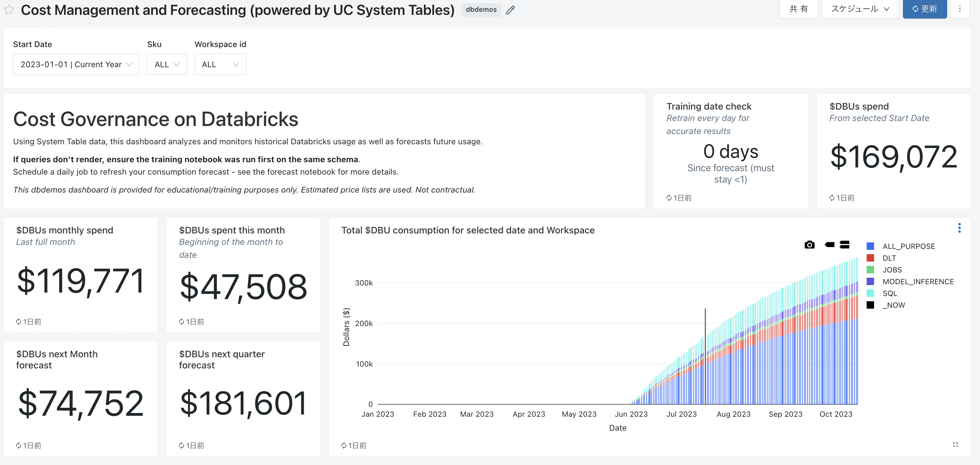
Task: Click the $119,771 monthly spend value
Action: [x=81, y=281]
